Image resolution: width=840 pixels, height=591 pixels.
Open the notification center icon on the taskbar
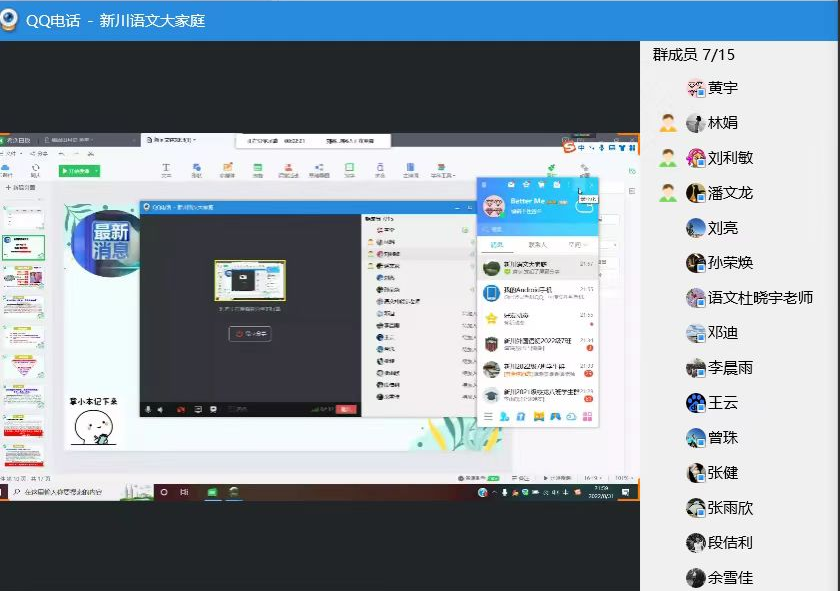(625, 492)
